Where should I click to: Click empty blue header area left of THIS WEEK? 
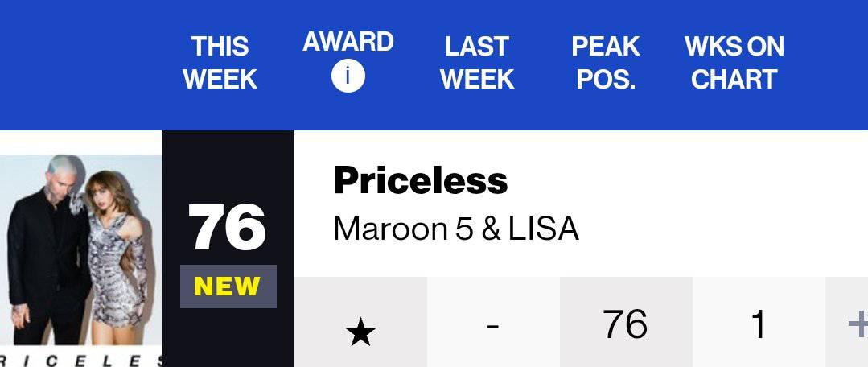click(x=83, y=64)
